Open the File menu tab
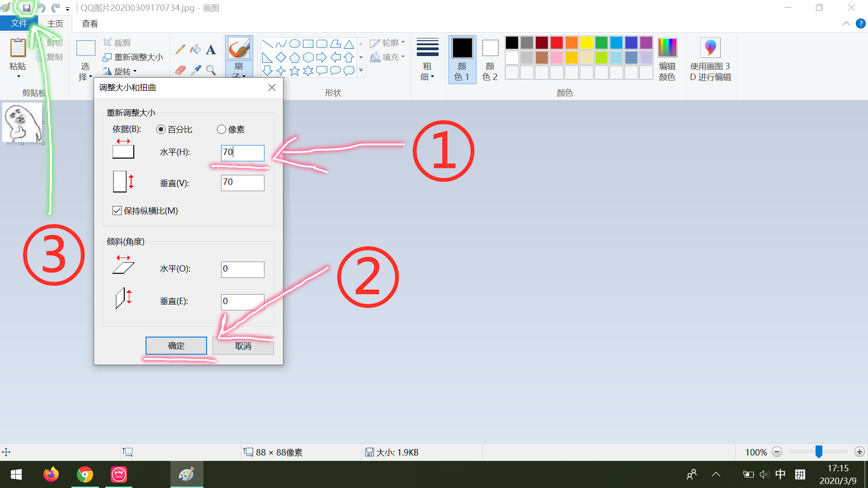The width and height of the screenshot is (868, 488). pyautogui.click(x=19, y=23)
